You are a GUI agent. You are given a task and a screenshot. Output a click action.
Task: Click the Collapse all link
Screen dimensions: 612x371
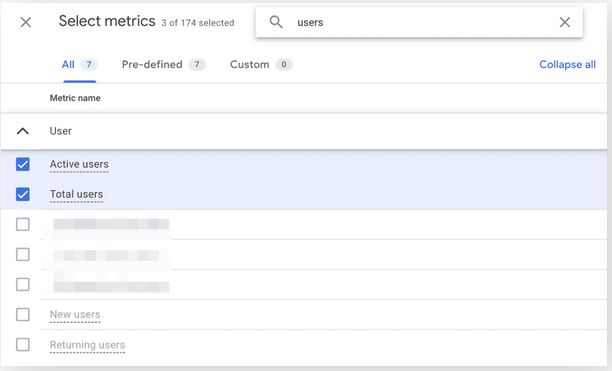point(567,65)
